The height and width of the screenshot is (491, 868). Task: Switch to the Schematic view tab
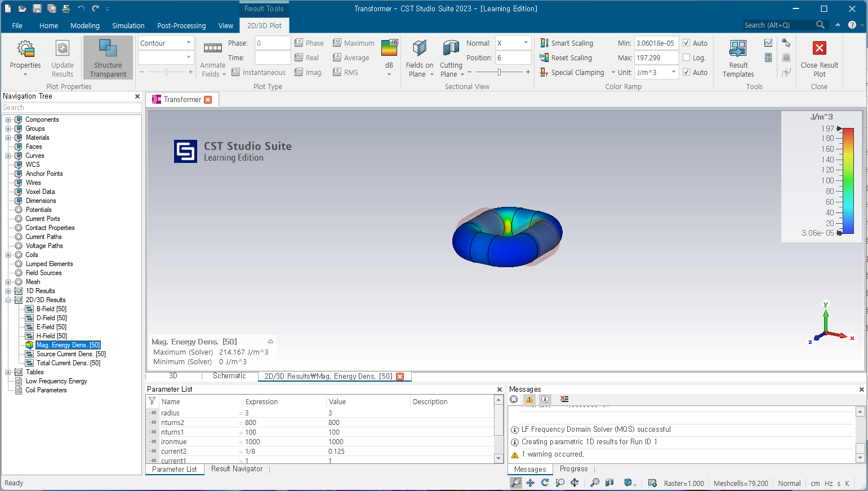pos(229,375)
